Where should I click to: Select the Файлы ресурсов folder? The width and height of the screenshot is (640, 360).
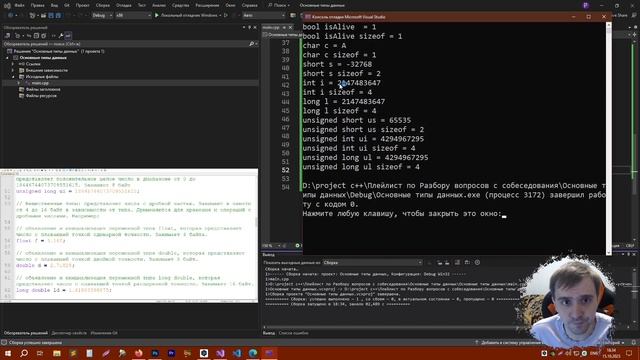(41, 96)
